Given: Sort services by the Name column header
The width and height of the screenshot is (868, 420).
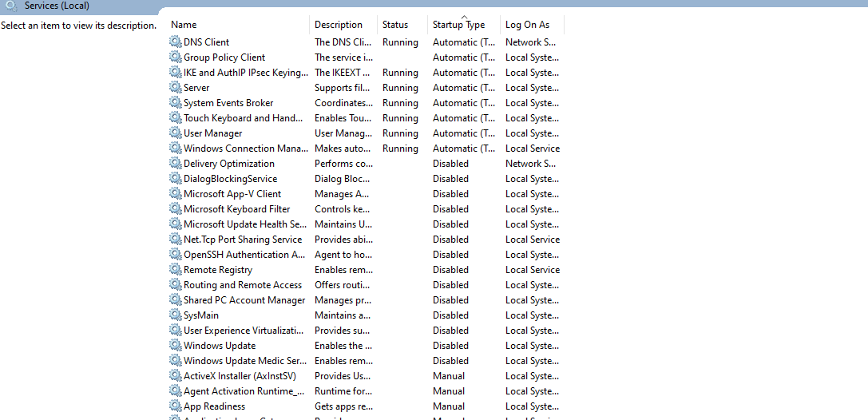Looking at the screenshot, I should coord(183,24).
